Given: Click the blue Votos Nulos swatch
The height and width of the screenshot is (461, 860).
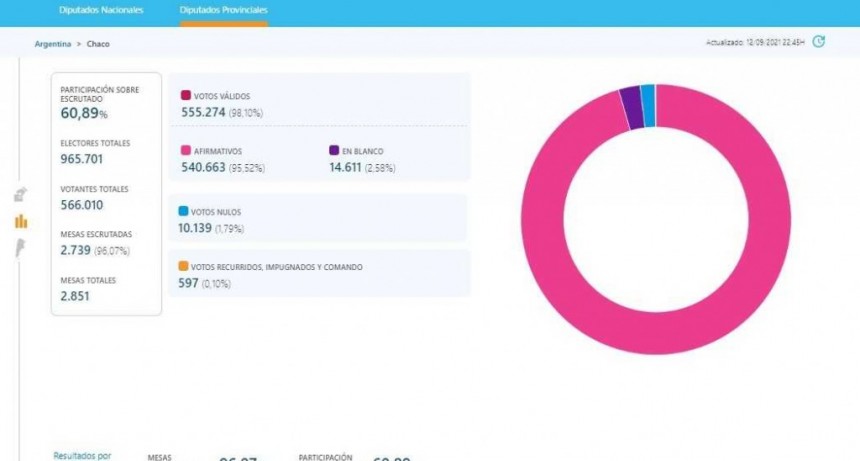Looking at the screenshot, I should 183,211.
